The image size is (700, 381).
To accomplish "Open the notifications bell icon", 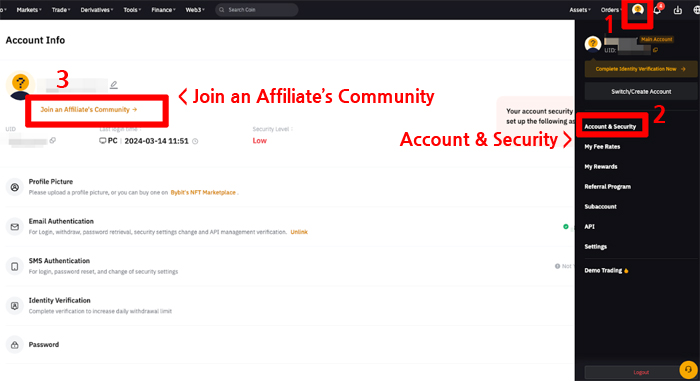I will pos(657,10).
